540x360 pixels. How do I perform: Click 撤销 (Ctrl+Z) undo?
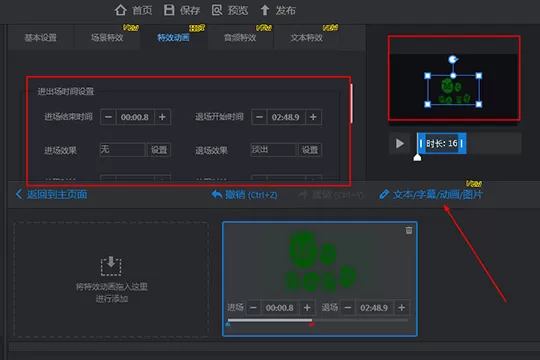(245, 195)
